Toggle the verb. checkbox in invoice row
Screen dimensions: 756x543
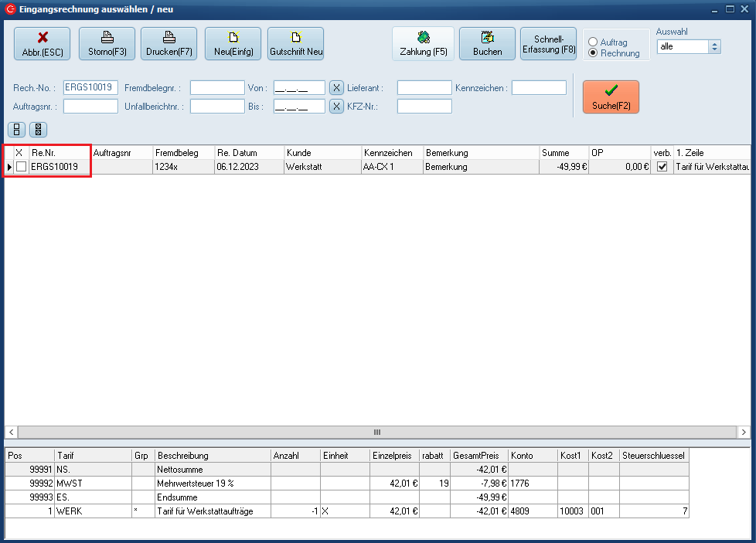[662, 167]
